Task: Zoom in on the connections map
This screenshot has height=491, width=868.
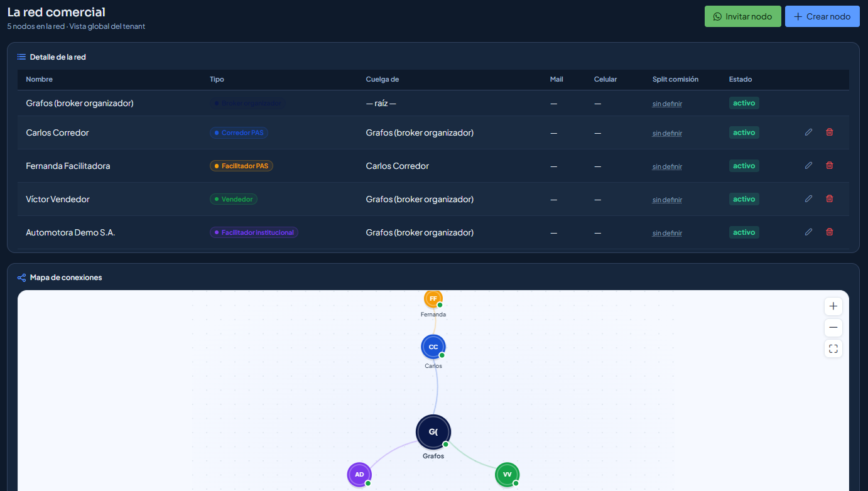Action: 833,306
